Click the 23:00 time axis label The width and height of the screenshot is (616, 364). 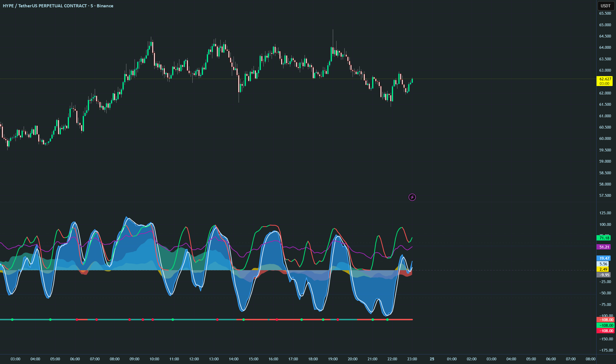pyautogui.click(x=412, y=359)
